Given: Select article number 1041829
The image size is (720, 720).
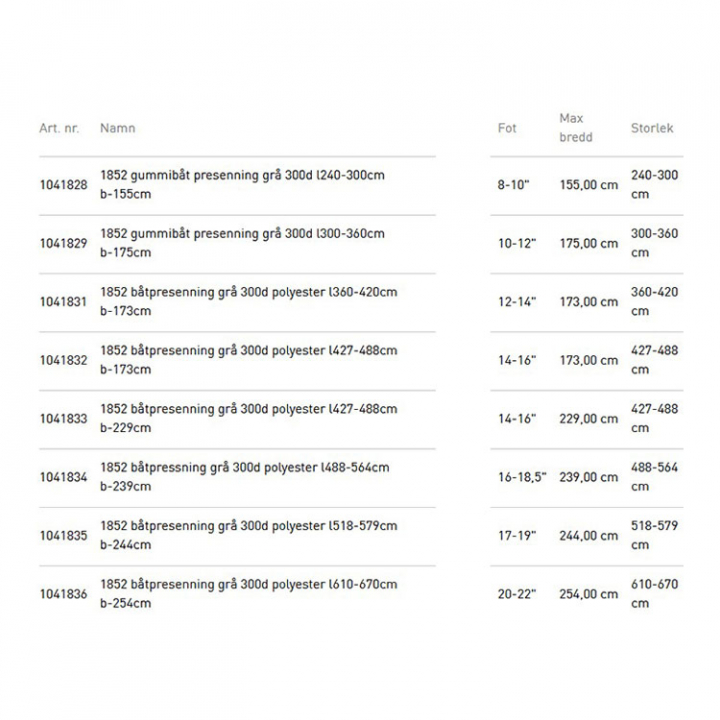Looking at the screenshot, I should pos(63,243).
